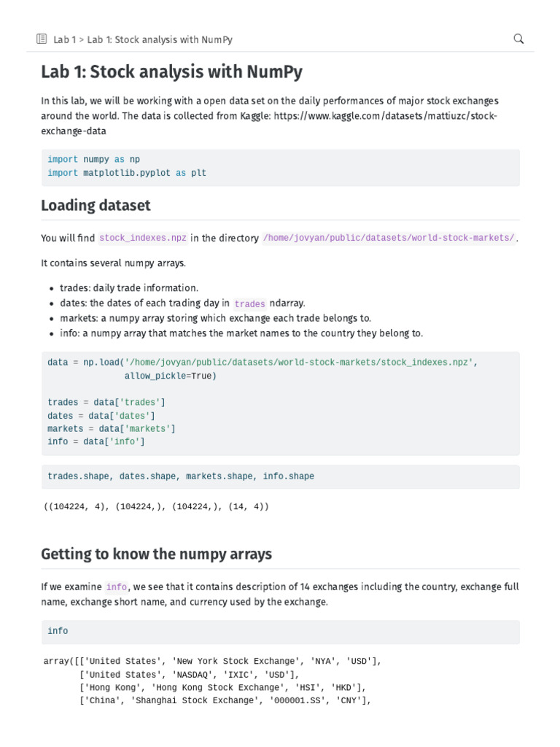Screen dimensions: 560x747
Task: Click the "It contains several numpy arrays" line
Action: (114, 263)
